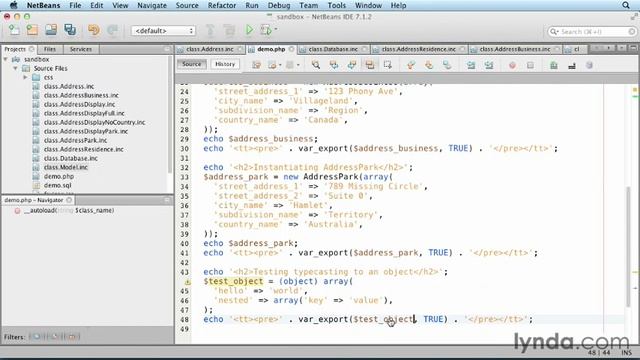Click Find Previous Occurrence icon

point(334,65)
